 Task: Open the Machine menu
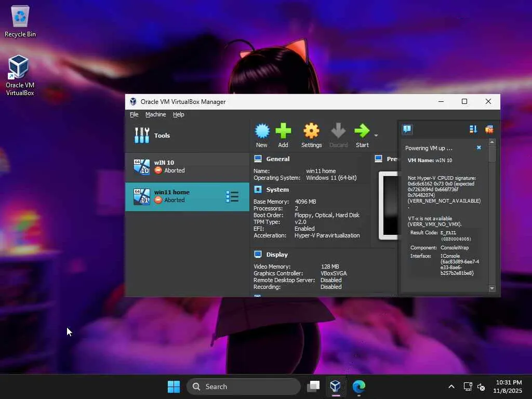tap(156, 114)
